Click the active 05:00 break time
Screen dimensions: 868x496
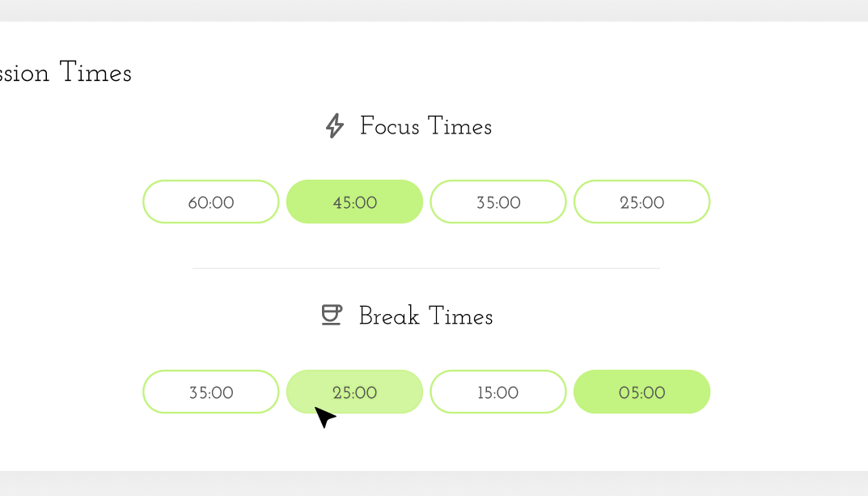(642, 392)
